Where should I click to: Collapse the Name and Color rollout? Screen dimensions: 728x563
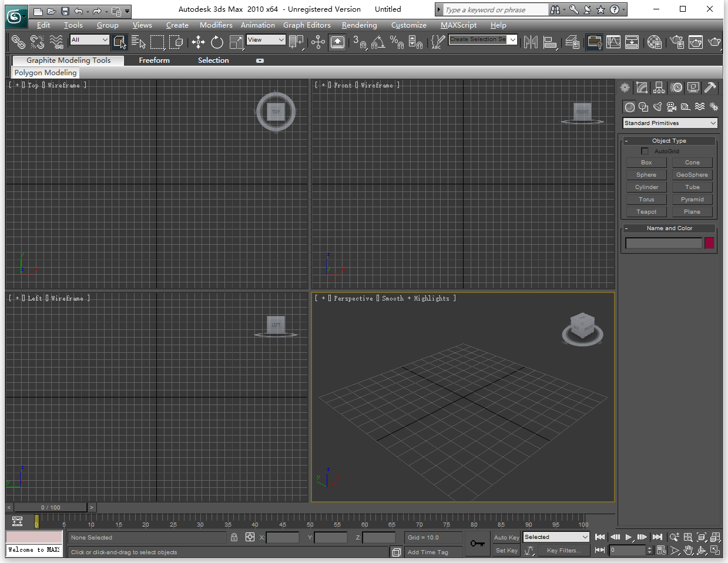coord(669,228)
